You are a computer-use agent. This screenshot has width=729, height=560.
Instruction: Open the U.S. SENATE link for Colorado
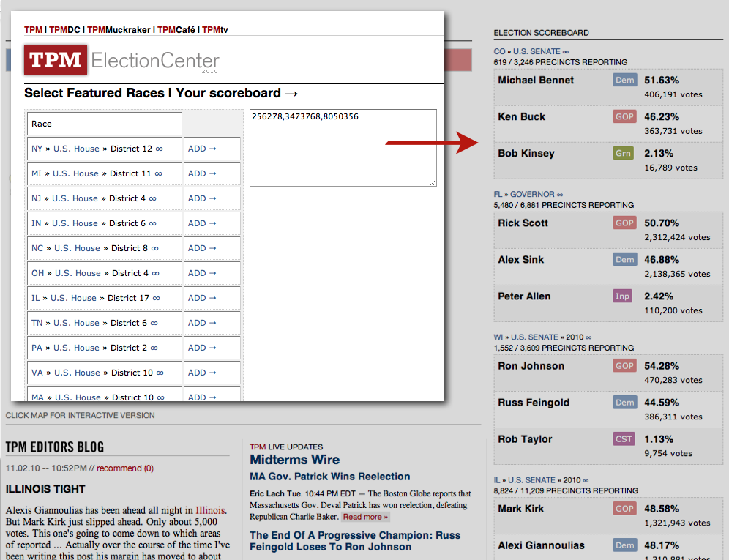(537, 52)
